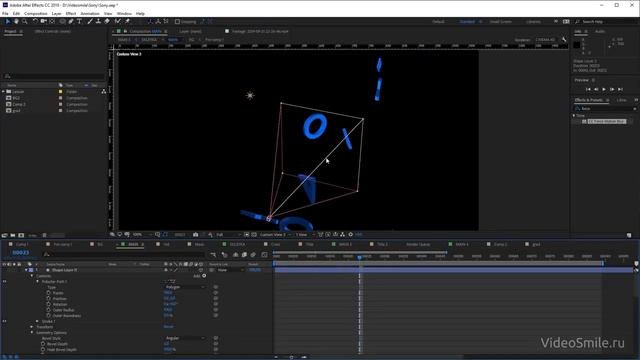The width and height of the screenshot is (640, 360).
Task: Select the Rotation tool
Action: pos(35,21)
